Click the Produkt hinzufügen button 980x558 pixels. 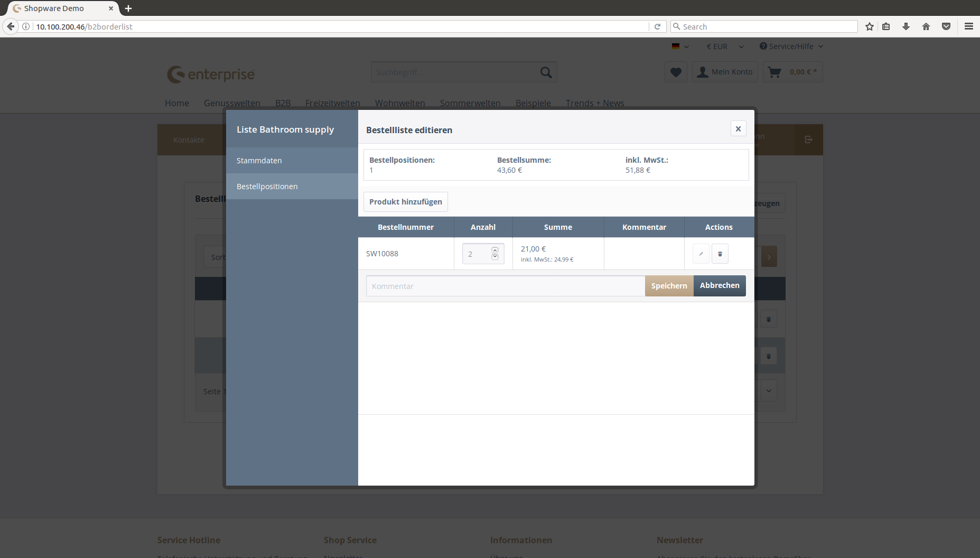point(405,202)
